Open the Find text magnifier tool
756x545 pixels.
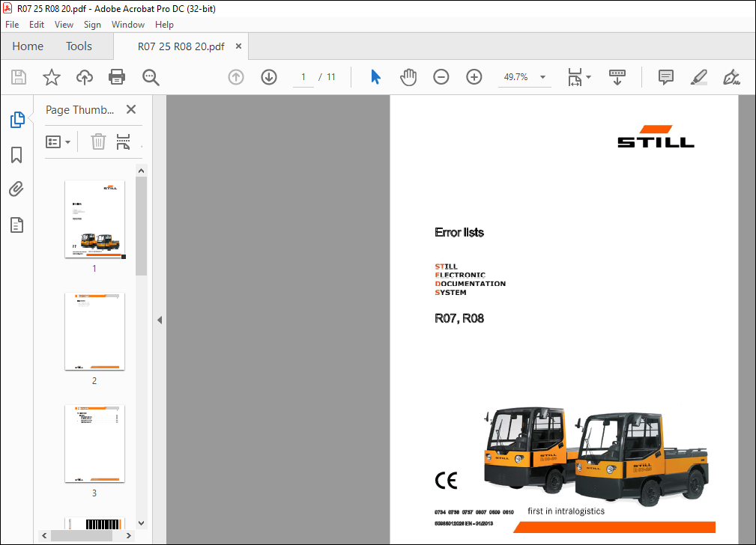pyautogui.click(x=151, y=77)
